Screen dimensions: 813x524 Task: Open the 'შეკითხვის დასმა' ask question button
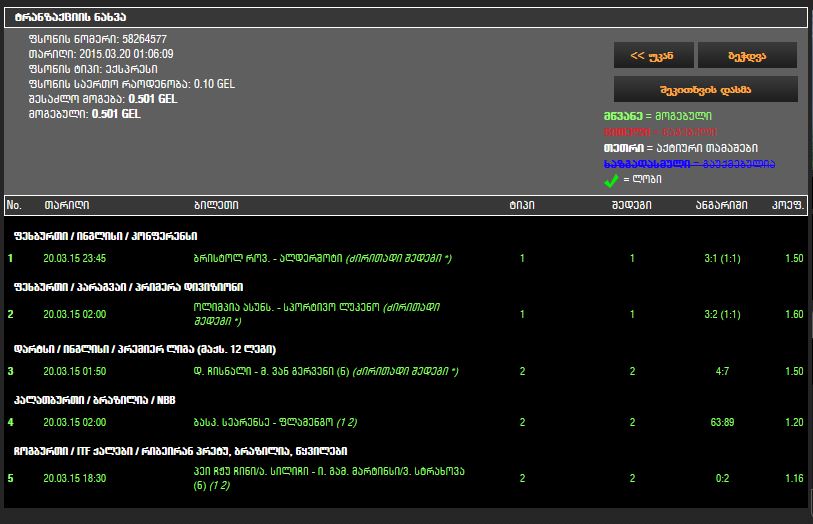[705, 89]
